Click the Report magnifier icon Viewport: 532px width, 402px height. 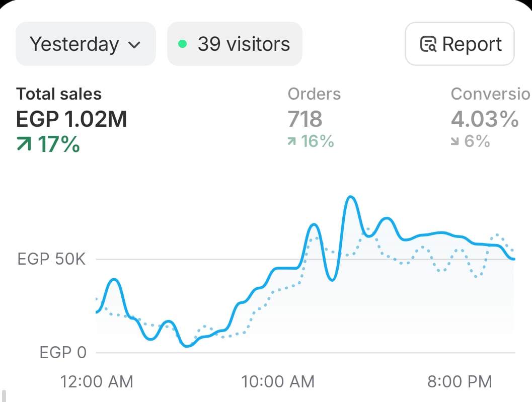click(428, 44)
